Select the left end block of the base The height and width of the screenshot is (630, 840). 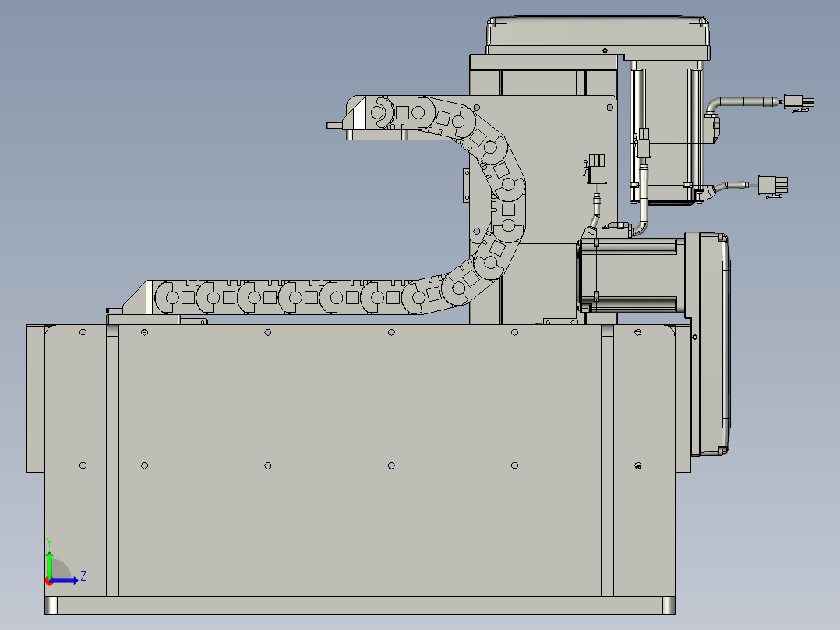pyautogui.click(x=35, y=398)
